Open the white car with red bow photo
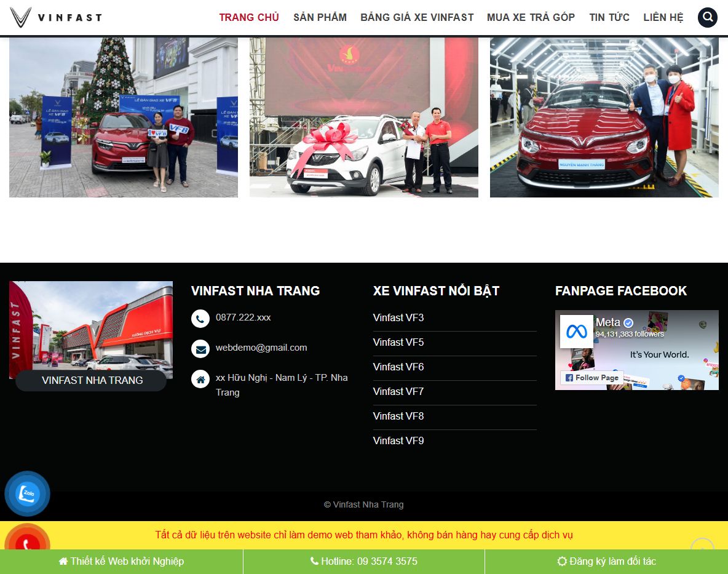 point(364,117)
